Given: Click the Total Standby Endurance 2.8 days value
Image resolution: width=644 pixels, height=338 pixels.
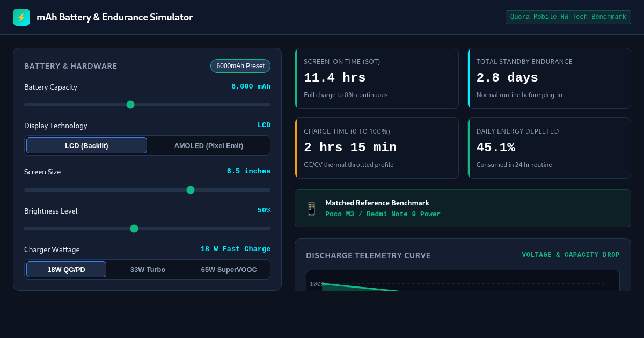Looking at the screenshot, I should tap(507, 78).
